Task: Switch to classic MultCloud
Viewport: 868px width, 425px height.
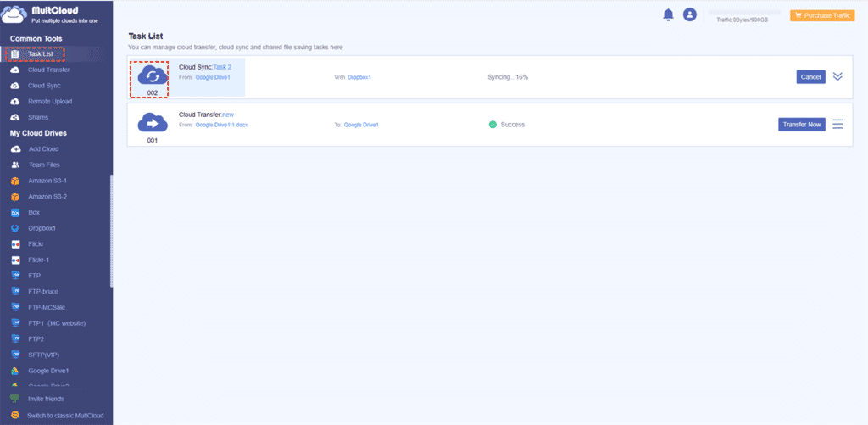Action: click(x=65, y=415)
